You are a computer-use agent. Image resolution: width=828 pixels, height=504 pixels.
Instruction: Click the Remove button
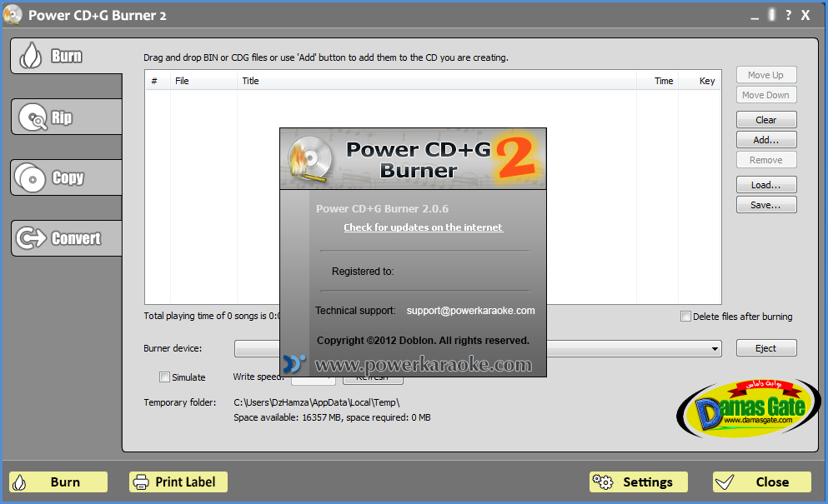pos(766,160)
